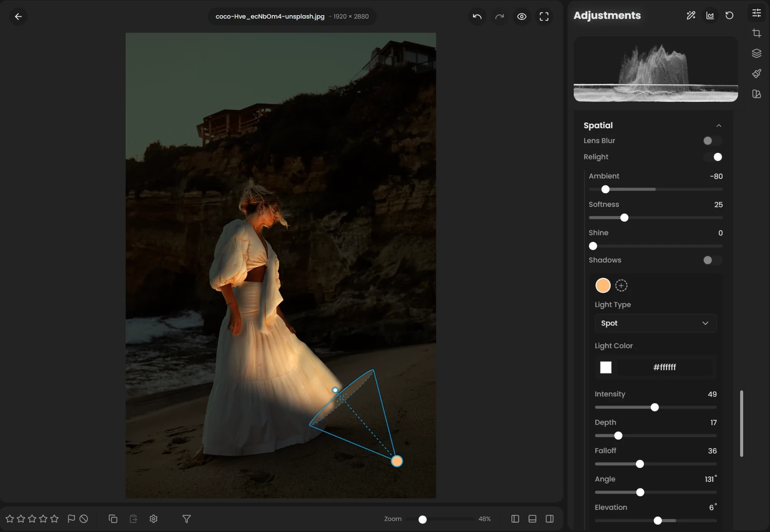Open the Crop tool panel
The width and height of the screenshot is (770, 532).
tap(757, 33)
